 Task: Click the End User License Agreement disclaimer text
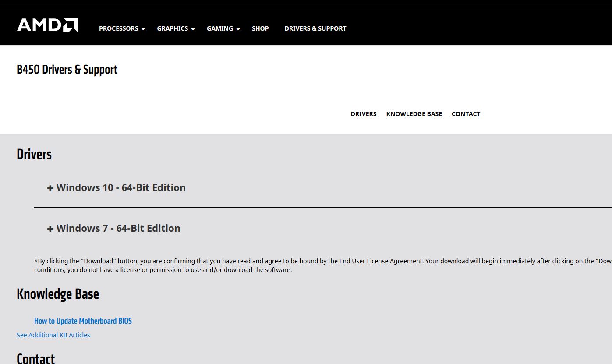tap(323, 265)
